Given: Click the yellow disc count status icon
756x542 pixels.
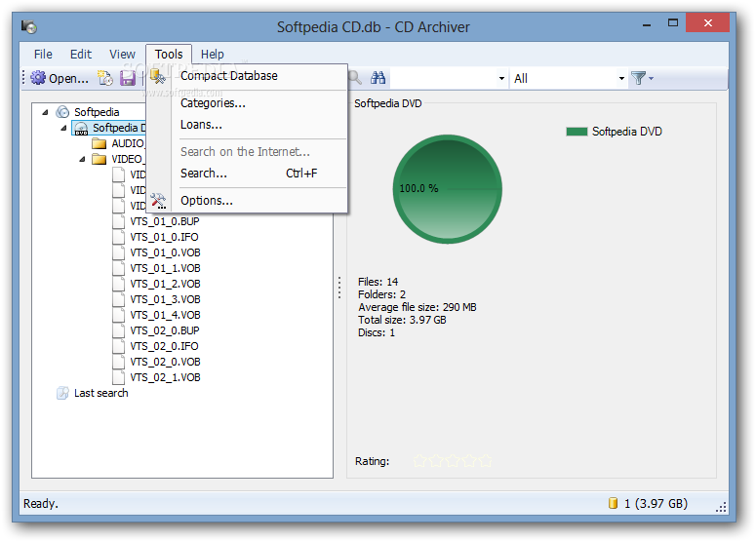Looking at the screenshot, I should (x=613, y=503).
